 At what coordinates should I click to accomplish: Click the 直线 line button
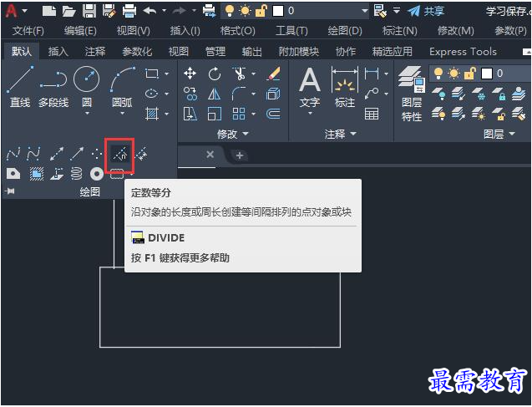pos(20,87)
